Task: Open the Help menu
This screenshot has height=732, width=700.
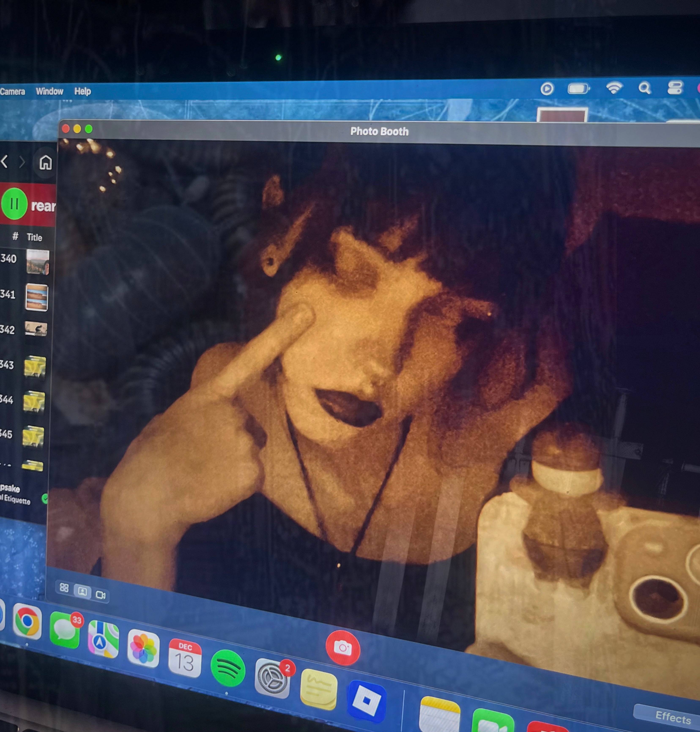Action: (x=82, y=91)
